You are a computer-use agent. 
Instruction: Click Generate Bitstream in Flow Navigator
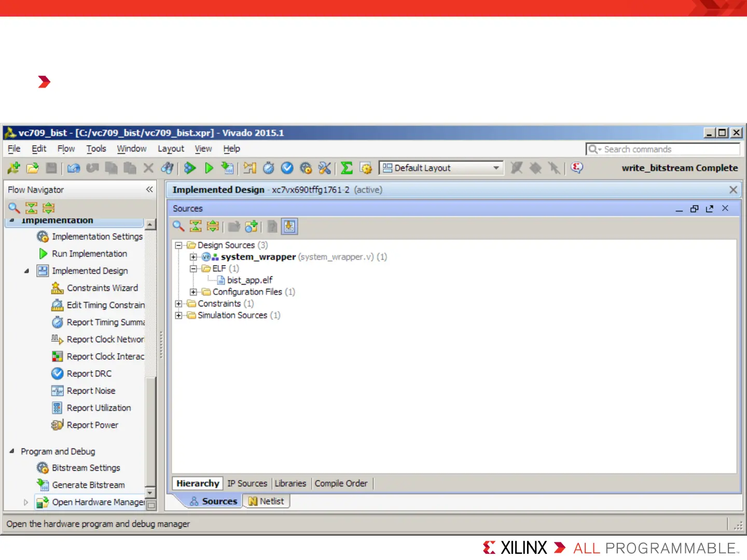pyautogui.click(x=88, y=485)
